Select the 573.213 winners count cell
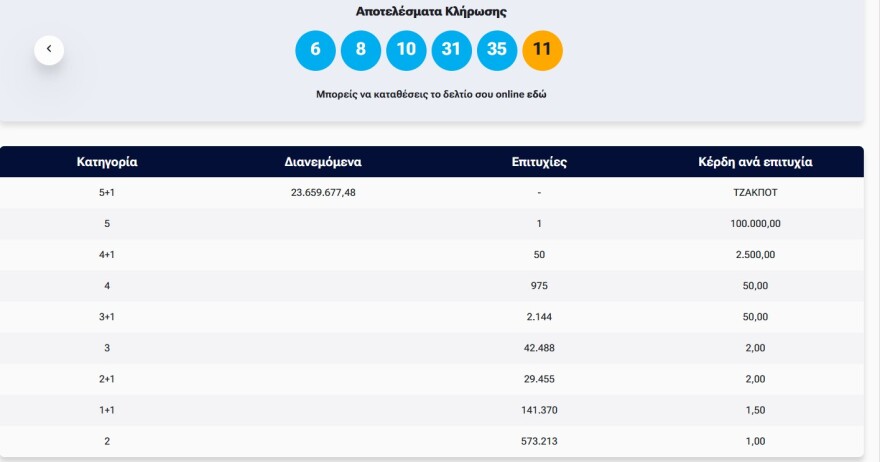Viewport: 880px width, 462px height. (x=539, y=441)
